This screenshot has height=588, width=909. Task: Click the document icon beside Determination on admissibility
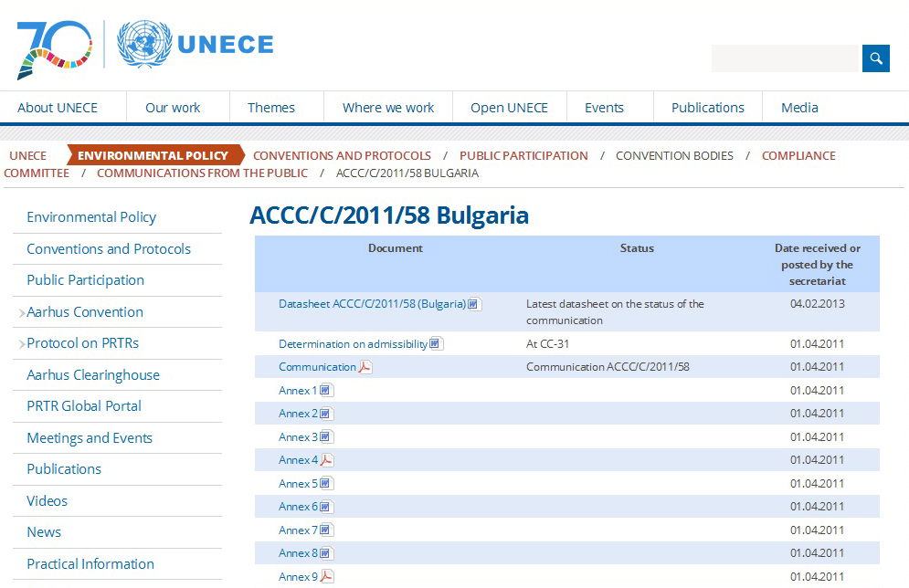[x=436, y=344]
